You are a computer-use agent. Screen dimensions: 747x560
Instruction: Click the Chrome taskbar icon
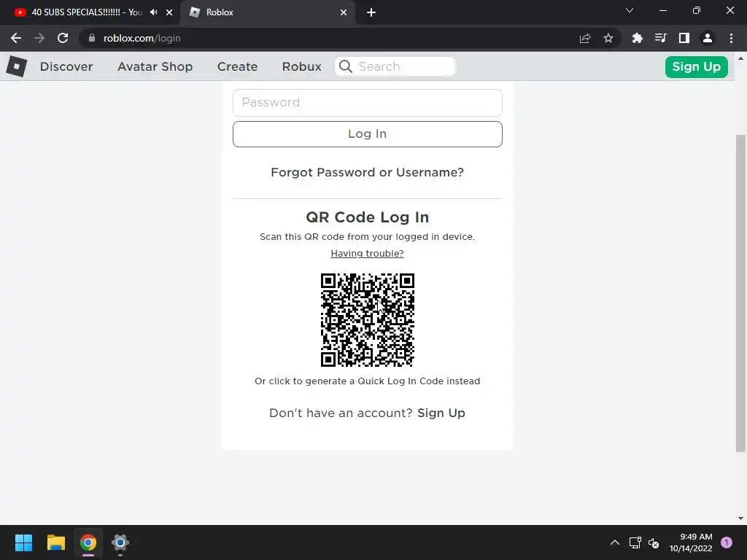point(88,542)
